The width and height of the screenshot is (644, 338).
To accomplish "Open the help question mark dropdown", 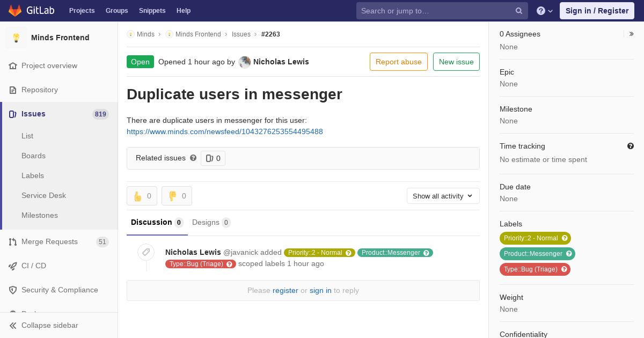I will pyautogui.click(x=545, y=11).
